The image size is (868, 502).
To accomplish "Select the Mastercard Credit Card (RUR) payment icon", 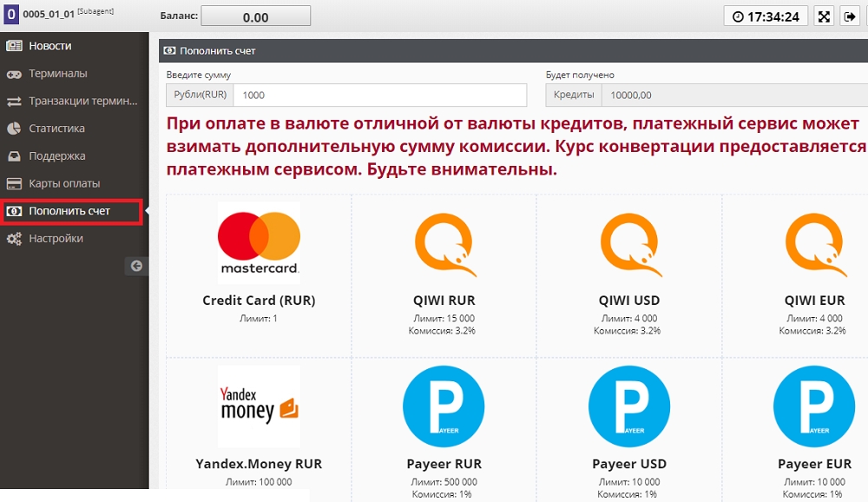I will (x=259, y=242).
